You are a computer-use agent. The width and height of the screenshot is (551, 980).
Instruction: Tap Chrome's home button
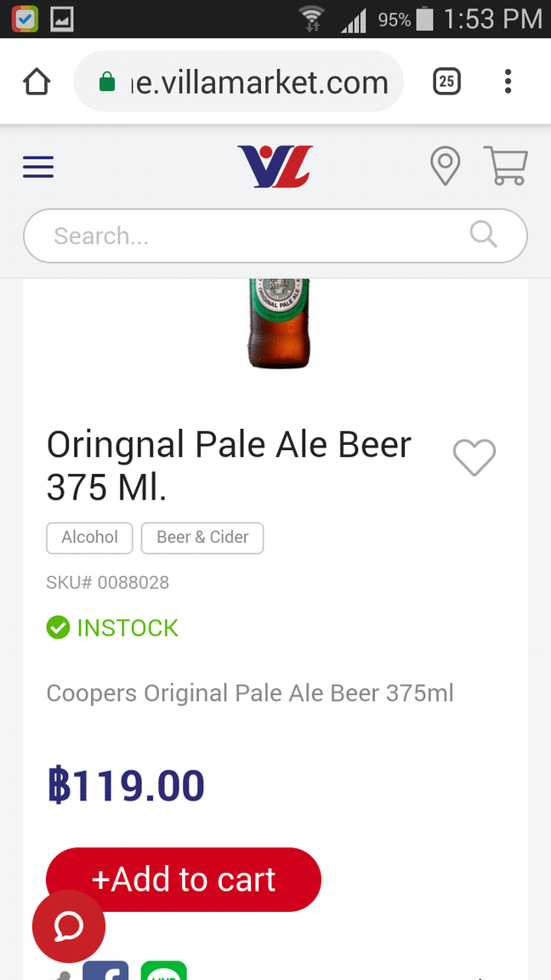coord(36,81)
